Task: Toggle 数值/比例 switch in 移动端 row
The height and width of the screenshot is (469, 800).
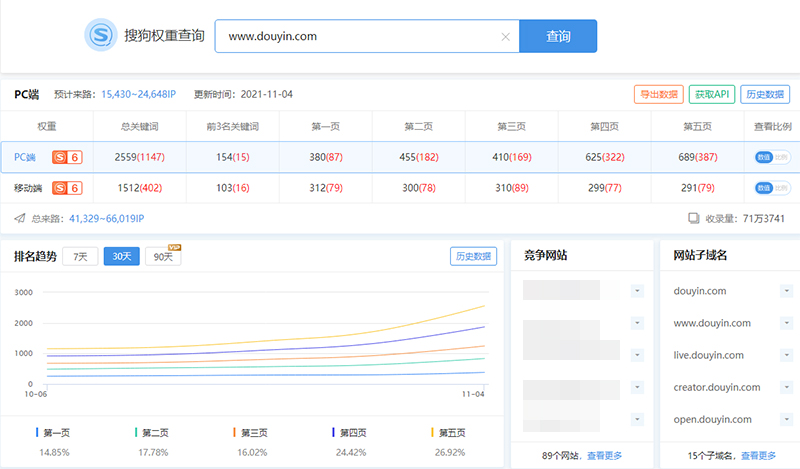Action: click(772, 188)
